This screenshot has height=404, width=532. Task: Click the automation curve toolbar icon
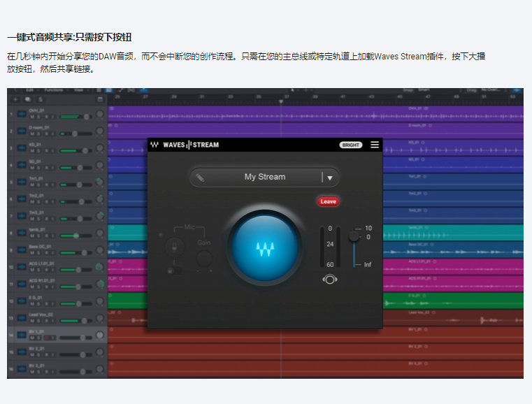[x=121, y=90]
